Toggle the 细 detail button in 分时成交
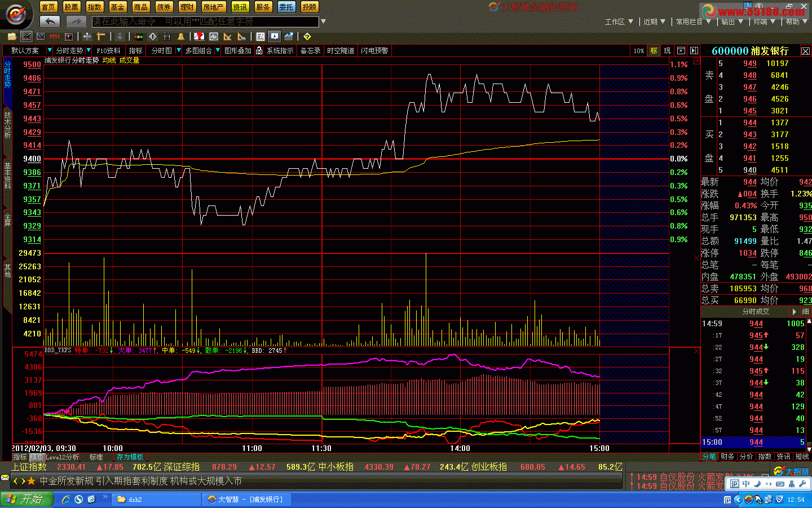 (805, 312)
